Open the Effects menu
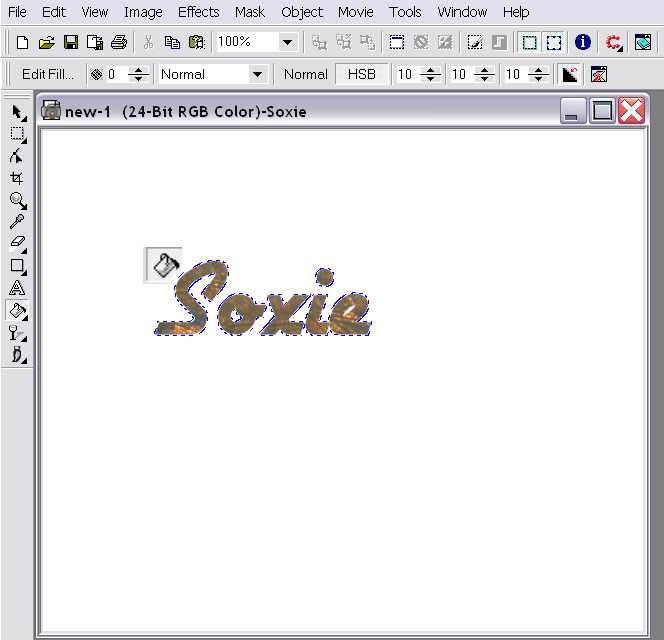 pyautogui.click(x=198, y=12)
